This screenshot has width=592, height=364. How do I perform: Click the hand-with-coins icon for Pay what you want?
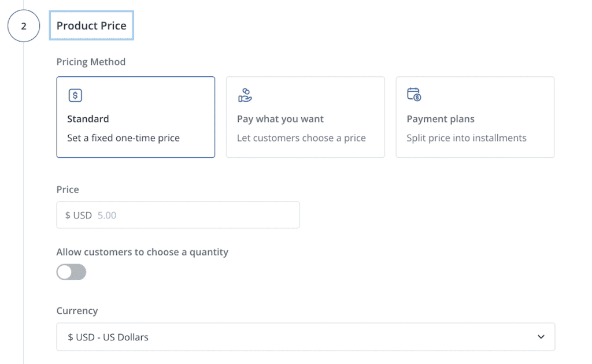click(x=245, y=95)
